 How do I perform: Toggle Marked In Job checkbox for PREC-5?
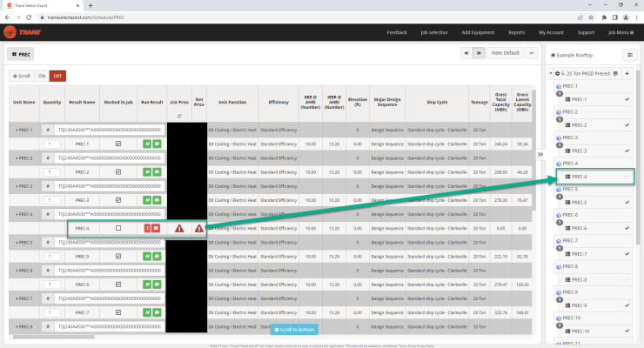[x=118, y=257]
